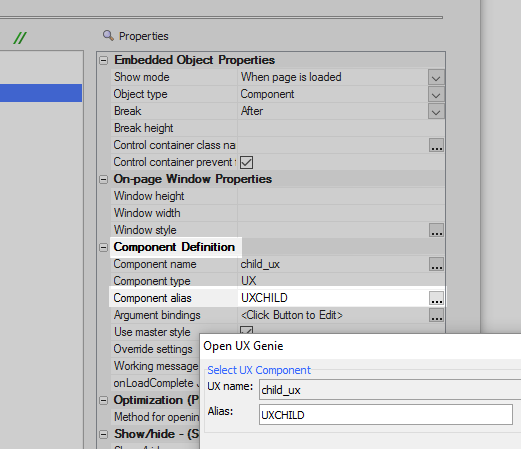Toggle Use master style checkbox

tap(246, 330)
